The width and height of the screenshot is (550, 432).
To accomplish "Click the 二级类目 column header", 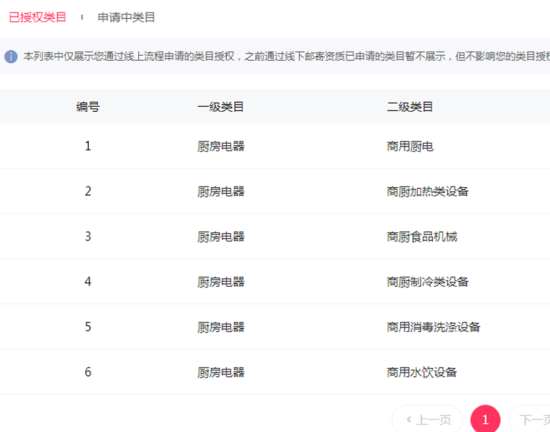I will point(410,107).
